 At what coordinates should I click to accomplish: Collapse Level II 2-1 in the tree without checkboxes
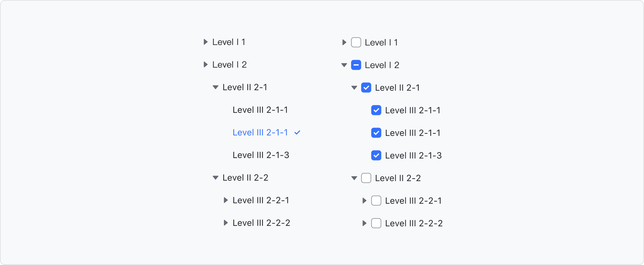click(x=215, y=87)
